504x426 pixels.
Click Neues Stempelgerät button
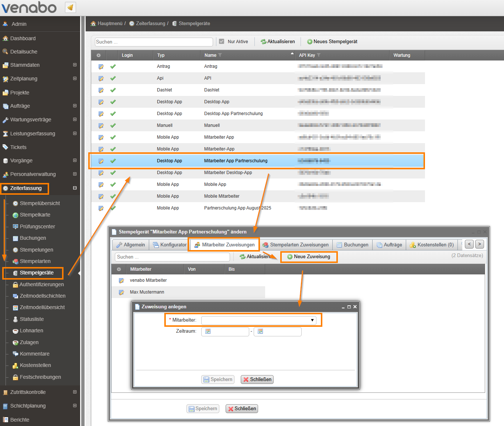[332, 42]
